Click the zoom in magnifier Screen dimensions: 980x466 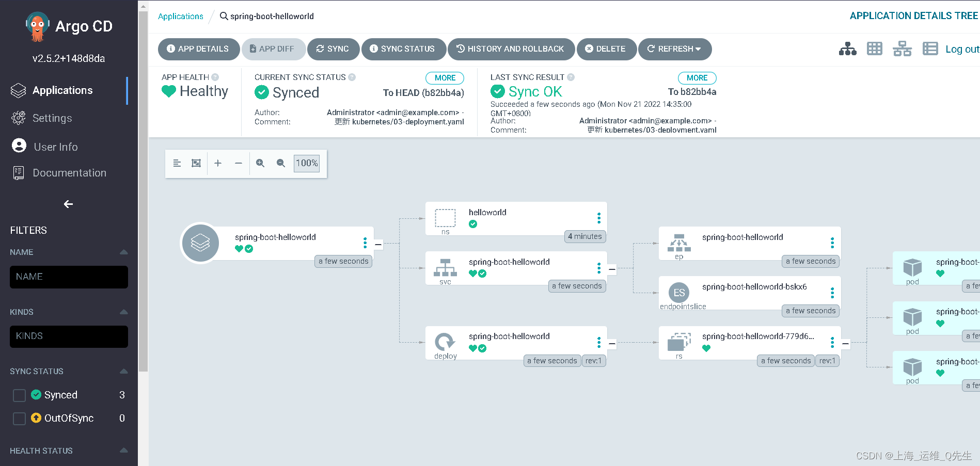(x=260, y=163)
